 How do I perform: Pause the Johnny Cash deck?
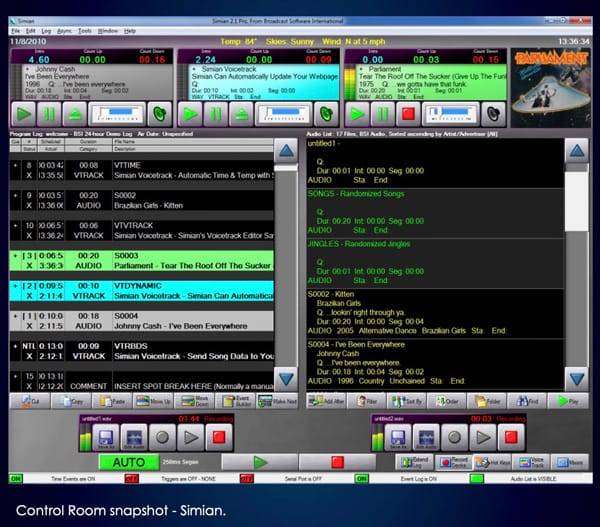(49, 114)
